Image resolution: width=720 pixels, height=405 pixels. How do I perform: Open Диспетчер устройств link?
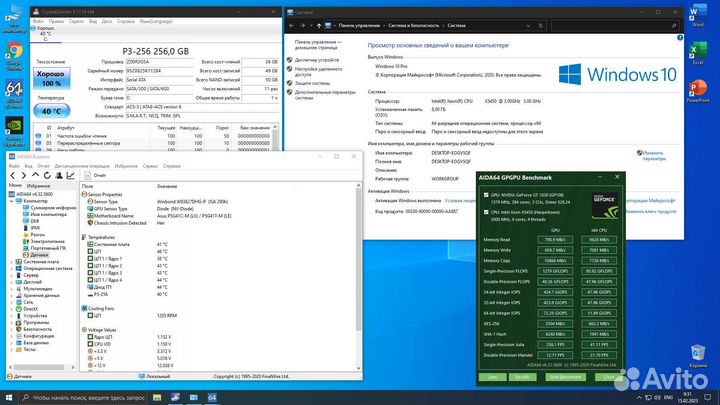coord(317,60)
